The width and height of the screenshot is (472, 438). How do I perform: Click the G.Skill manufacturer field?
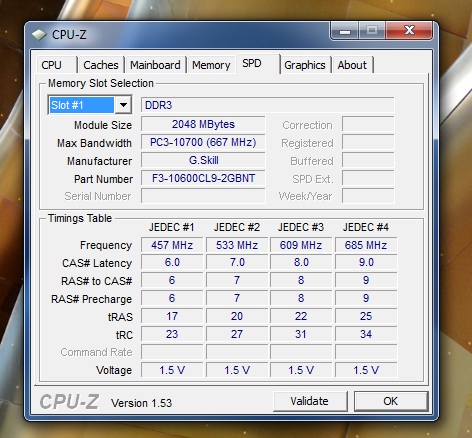203,160
